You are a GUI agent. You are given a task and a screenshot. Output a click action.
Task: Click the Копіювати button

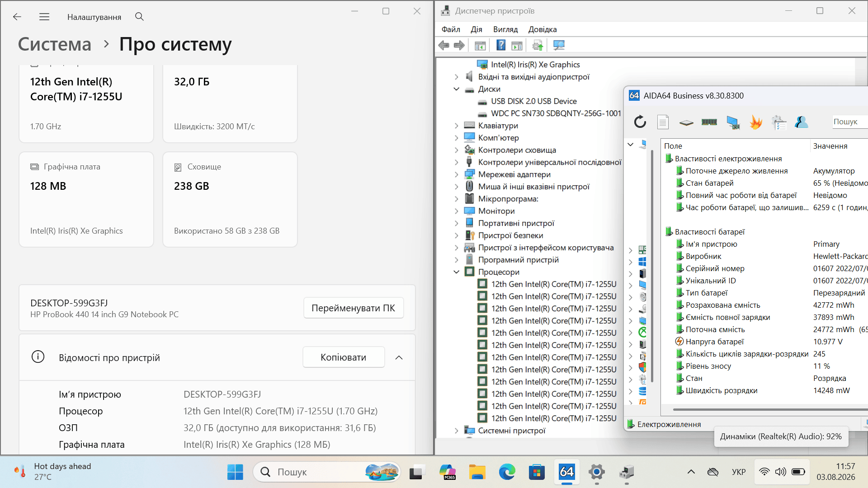point(344,357)
